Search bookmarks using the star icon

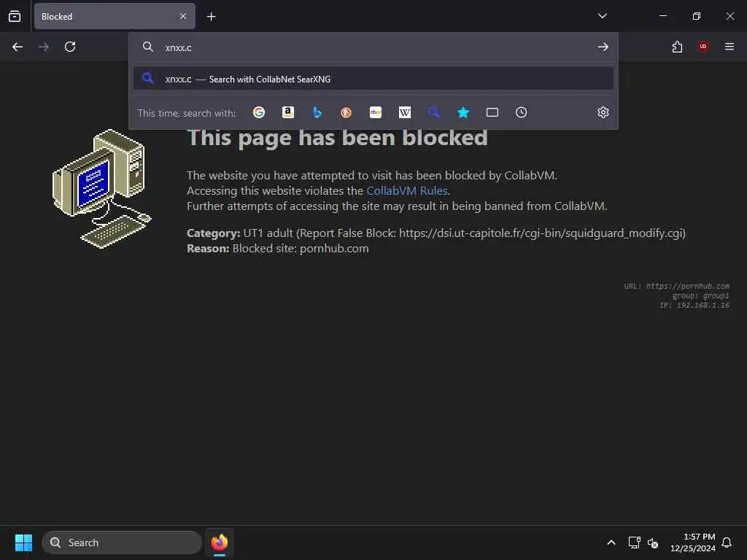tap(463, 112)
